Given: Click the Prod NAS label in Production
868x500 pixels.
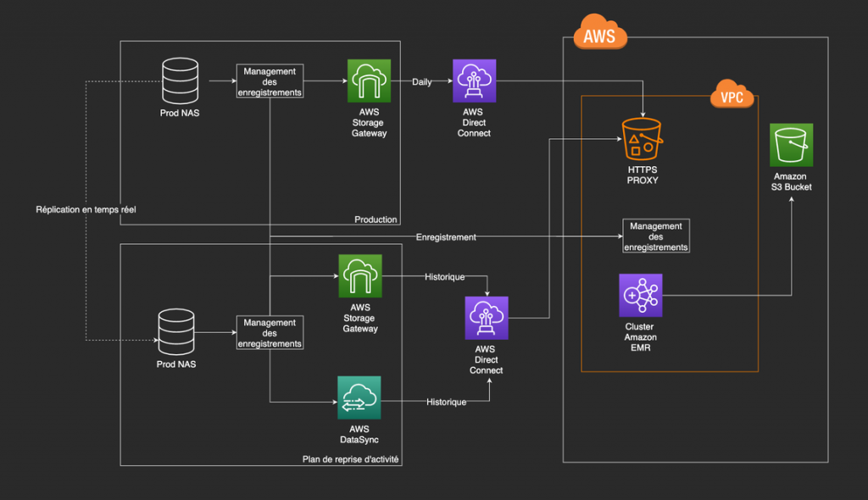Looking at the screenshot, I should point(180,113).
